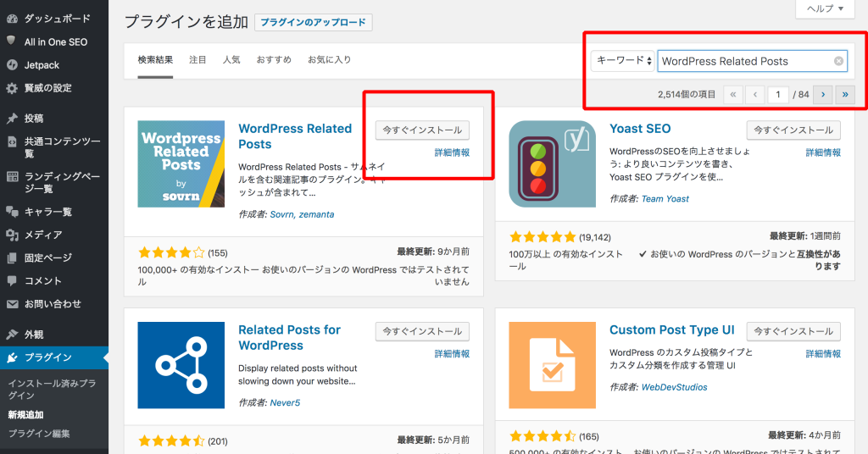
Task: Open Related Posts for WordPress thumbnail
Action: tap(181, 365)
